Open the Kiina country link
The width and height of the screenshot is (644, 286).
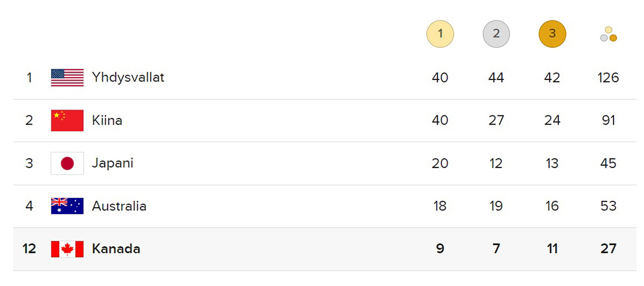click(107, 120)
